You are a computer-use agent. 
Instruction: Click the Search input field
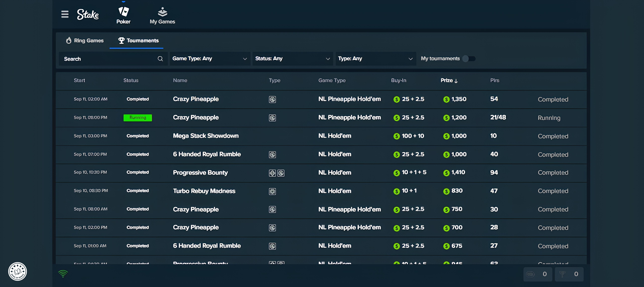[113, 59]
